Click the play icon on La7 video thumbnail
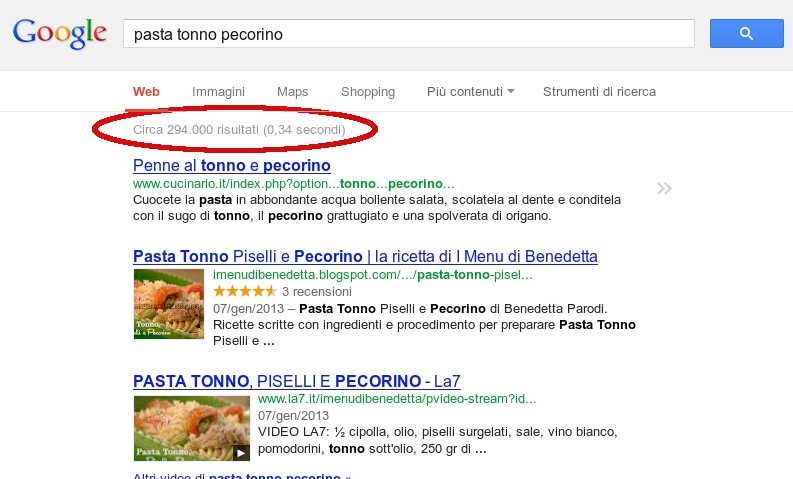 (x=241, y=452)
